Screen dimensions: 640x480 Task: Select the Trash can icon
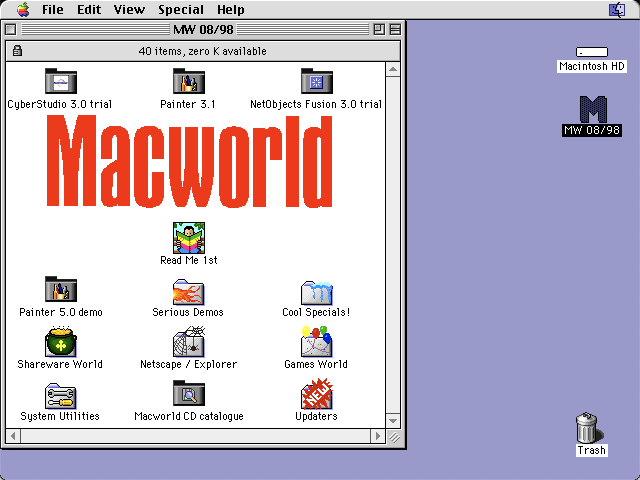[x=588, y=427]
